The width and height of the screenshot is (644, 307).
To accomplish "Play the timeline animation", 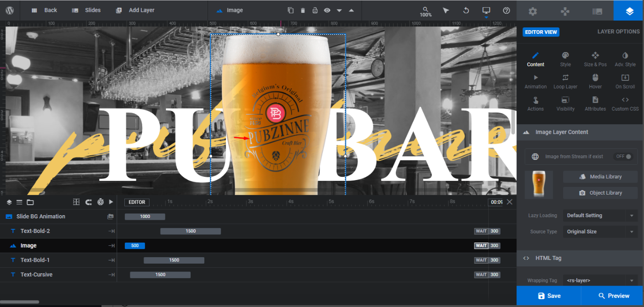I will 111,202.
